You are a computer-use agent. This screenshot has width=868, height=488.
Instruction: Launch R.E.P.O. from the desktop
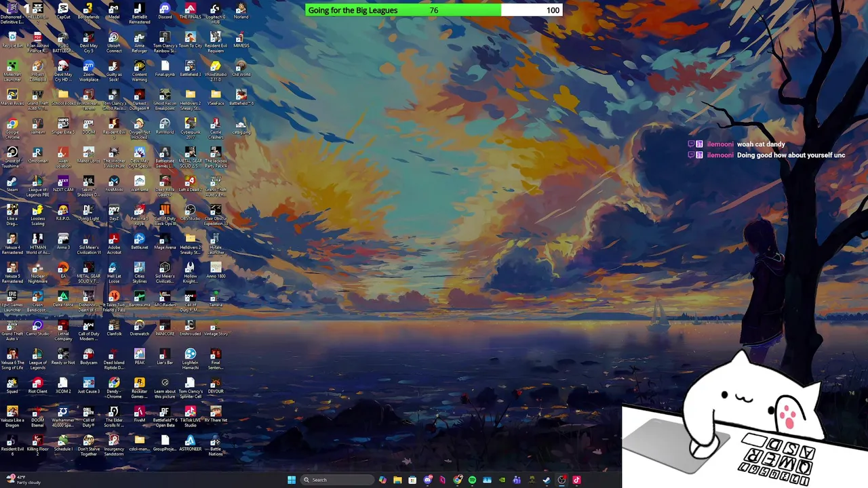coord(63,212)
